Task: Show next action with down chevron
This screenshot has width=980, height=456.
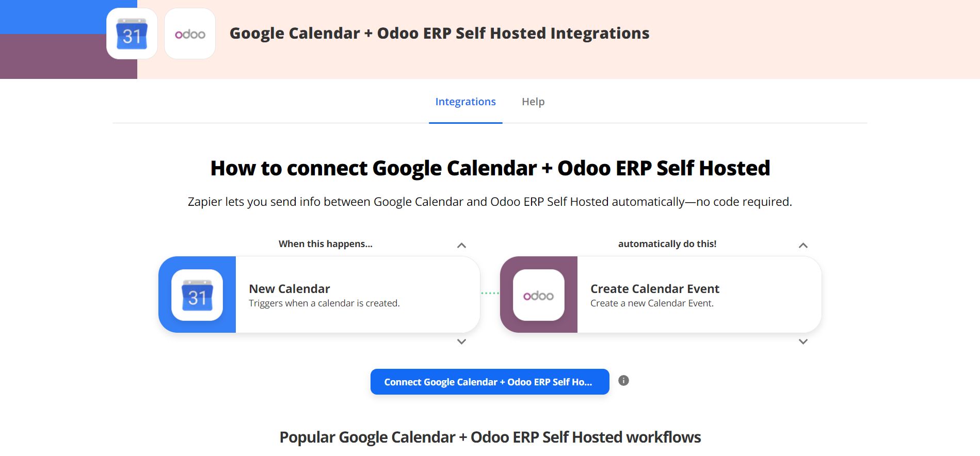Action: (x=803, y=341)
